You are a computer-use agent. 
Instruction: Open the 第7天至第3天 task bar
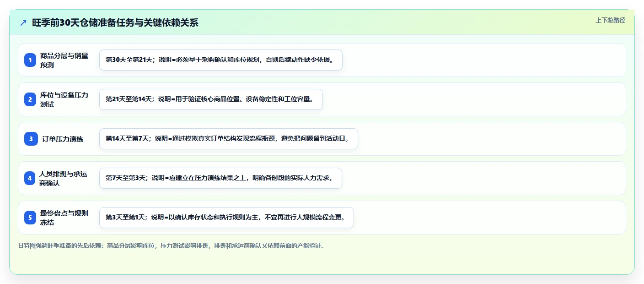coord(220,178)
